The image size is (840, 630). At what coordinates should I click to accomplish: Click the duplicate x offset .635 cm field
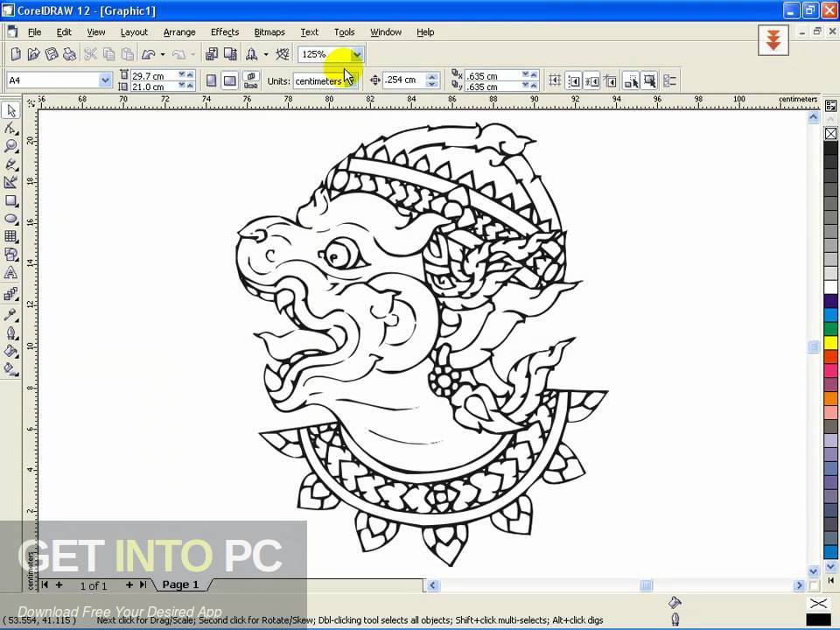(x=492, y=76)
